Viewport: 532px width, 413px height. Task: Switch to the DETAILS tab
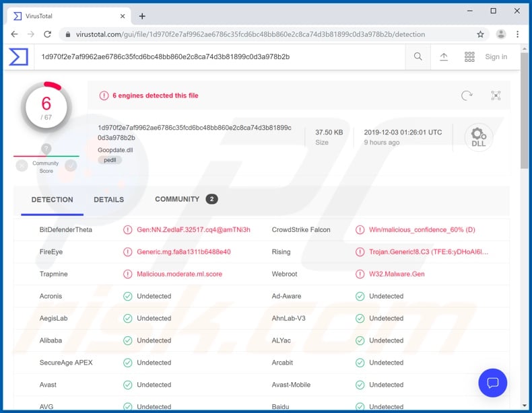(108, 200)
